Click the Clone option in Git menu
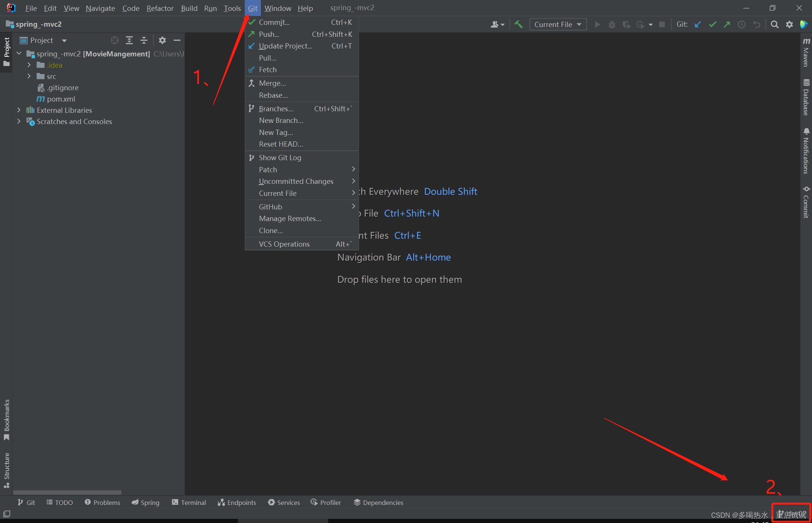This screenshot has height=523, width=812. (270, 230)
